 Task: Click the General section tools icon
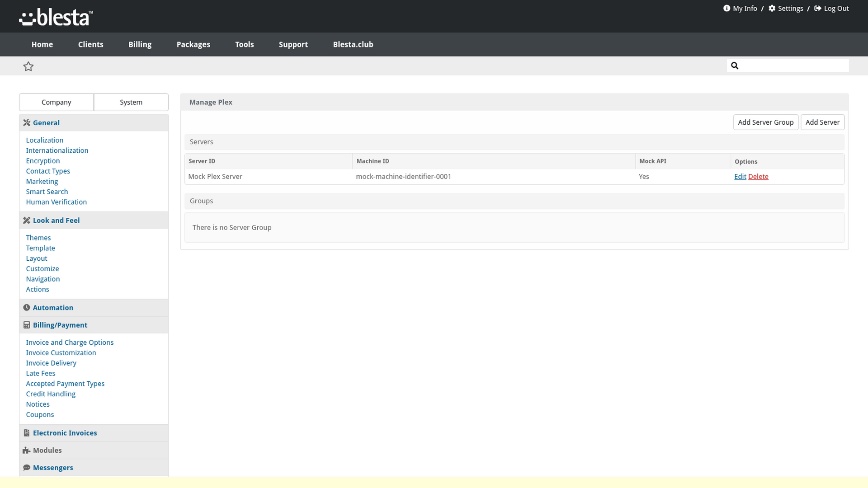[x=27, y=123]
